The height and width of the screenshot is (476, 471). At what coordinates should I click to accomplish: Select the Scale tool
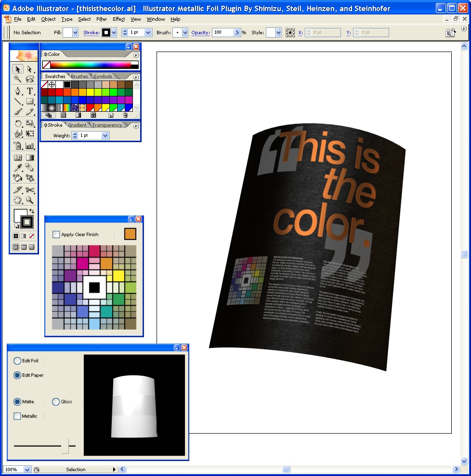30,123
